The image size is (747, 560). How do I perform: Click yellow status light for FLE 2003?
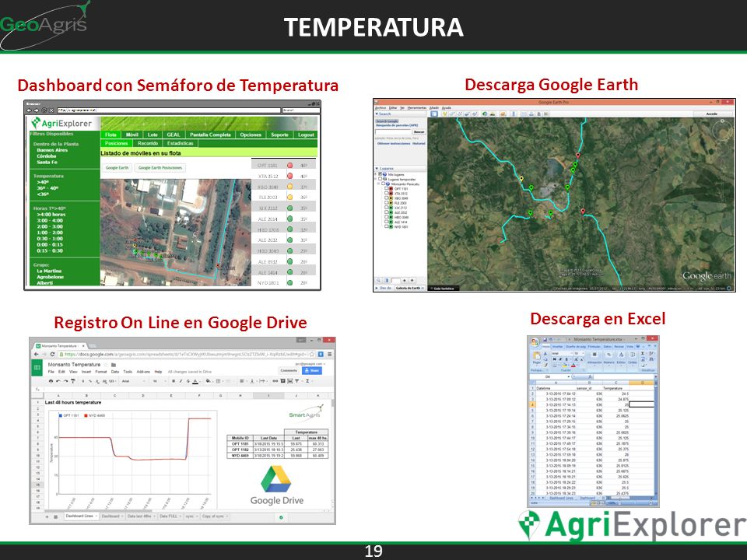tap(289, 197)
